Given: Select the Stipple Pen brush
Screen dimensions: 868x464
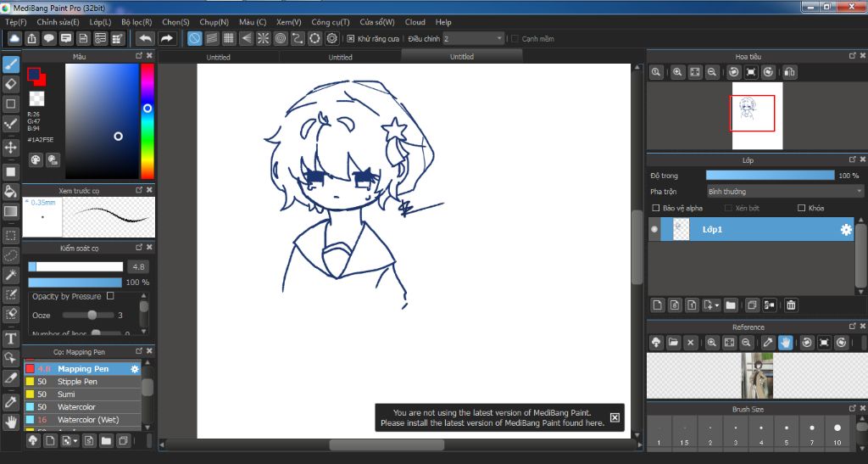Looking at the screenshot, I should click(x=82, y=382).
